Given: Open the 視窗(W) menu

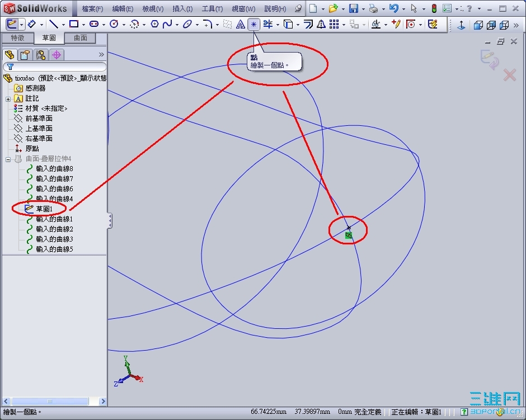Looking at the screenshot, I should coord(243,9).
